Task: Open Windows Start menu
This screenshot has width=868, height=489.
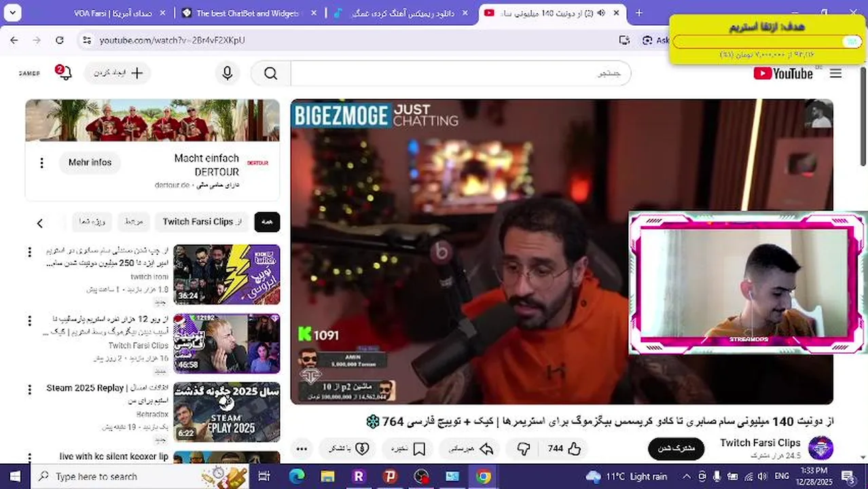Action: click(15, 476)
